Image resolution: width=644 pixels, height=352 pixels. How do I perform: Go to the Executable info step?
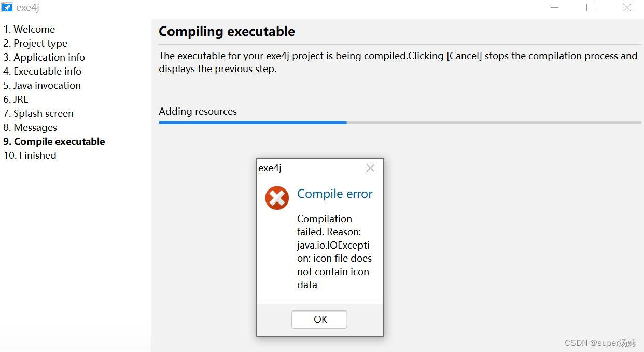click(x=42, y=71)
